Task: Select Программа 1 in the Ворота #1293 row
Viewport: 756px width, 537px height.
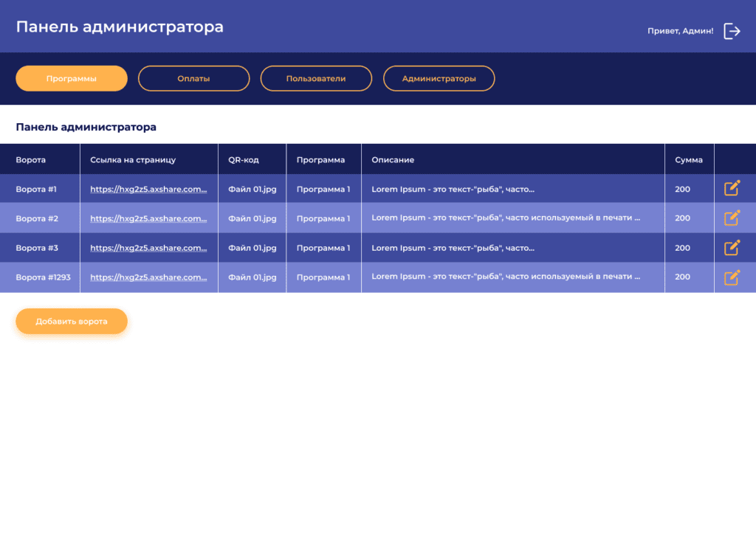Action: coord(323,277)
